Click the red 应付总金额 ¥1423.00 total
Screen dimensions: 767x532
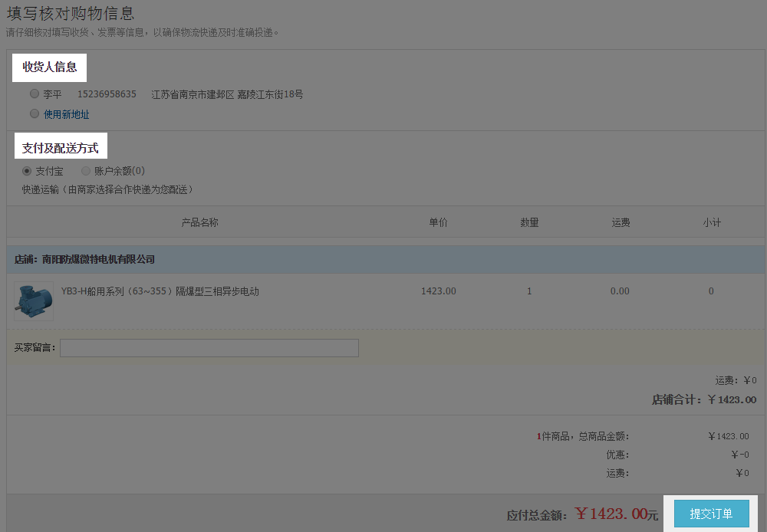[616, 514]
